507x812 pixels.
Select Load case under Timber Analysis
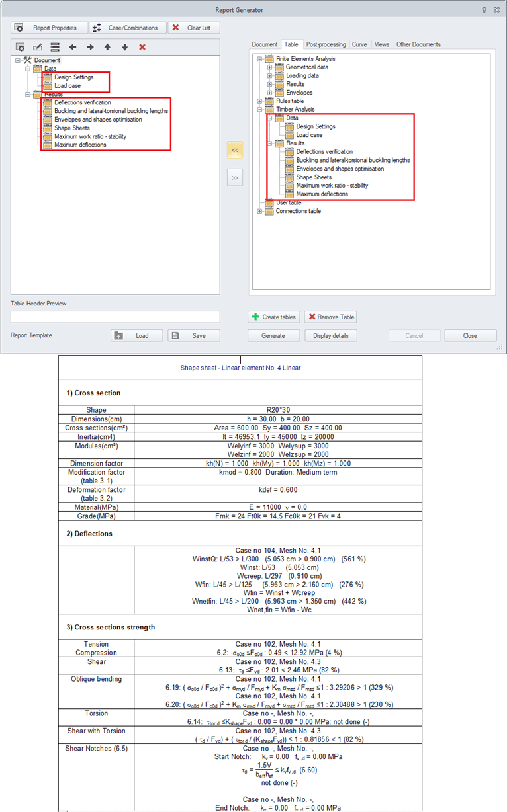click(x=309, y=135)
